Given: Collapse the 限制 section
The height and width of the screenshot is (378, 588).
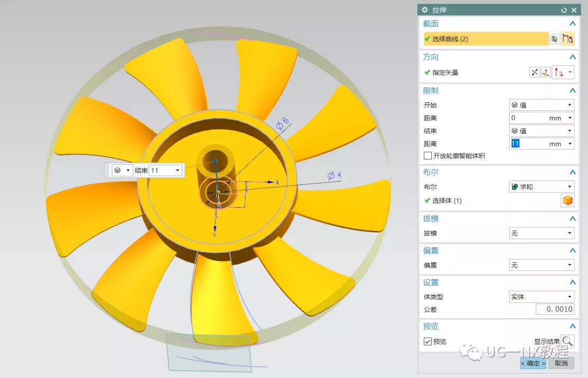Looking at the screenshot, I should [573, 90].
